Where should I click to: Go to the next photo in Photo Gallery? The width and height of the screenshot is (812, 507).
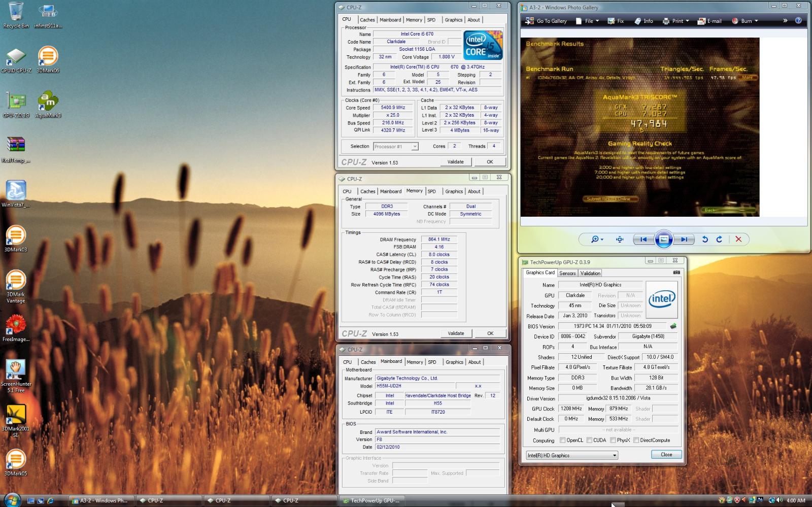click(x=684, y=240)
